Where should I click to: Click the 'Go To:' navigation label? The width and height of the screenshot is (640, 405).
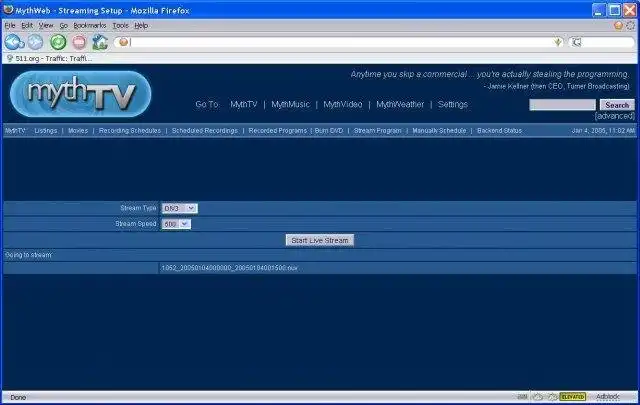pyautogui.click(x=207, y=105)
